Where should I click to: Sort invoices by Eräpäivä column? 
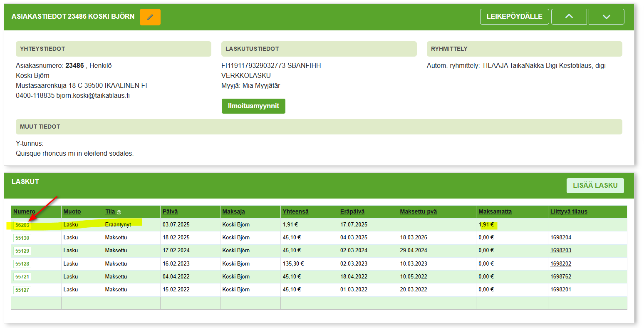click(x=352, y=212)
